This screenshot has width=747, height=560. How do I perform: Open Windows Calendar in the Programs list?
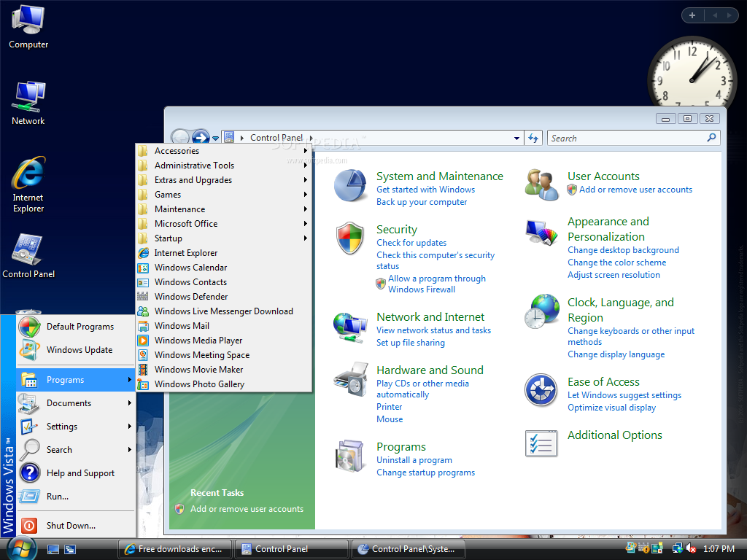(224, 267)
